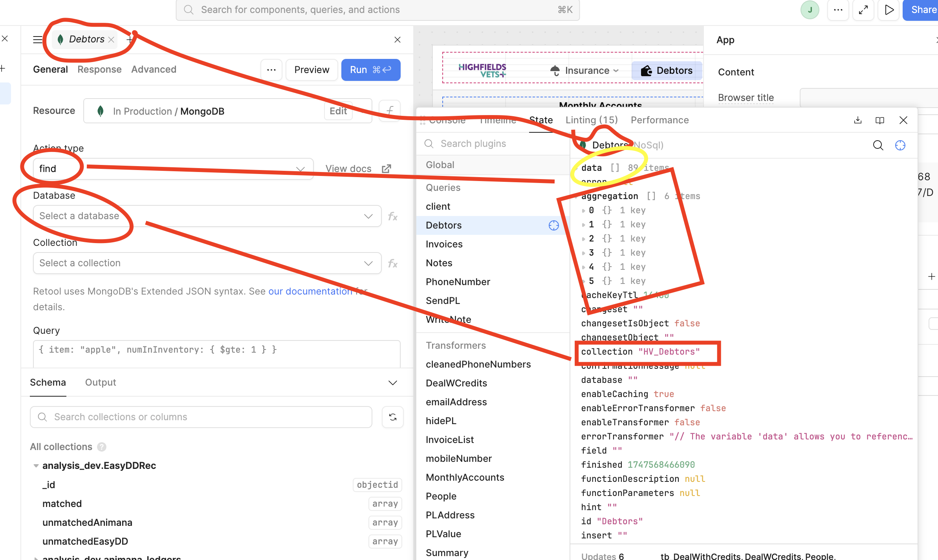Click the download icon in debug panel

tap(858, 120)
